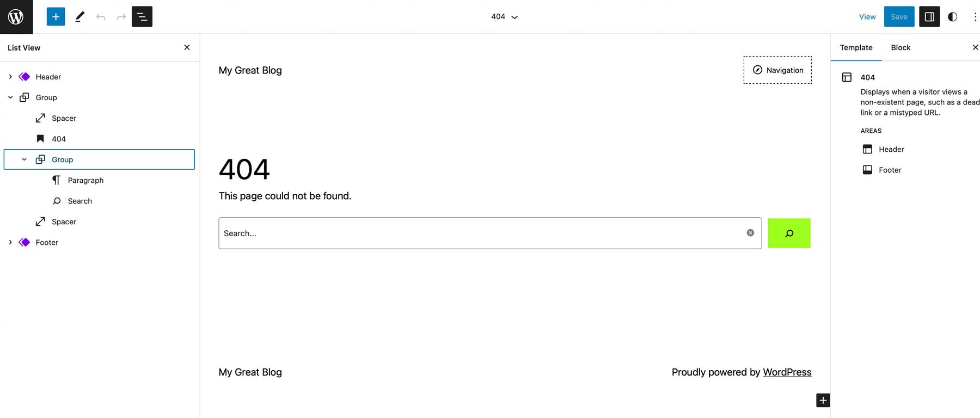Click the green search submit button

point(788,232)
